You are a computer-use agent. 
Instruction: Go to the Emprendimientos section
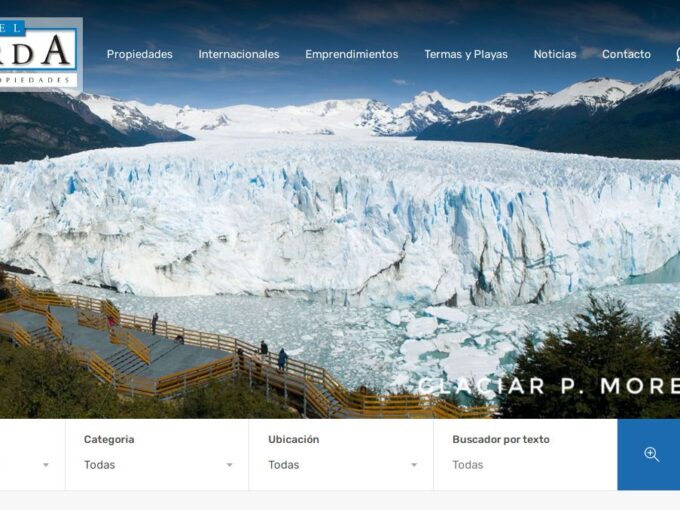352,54
